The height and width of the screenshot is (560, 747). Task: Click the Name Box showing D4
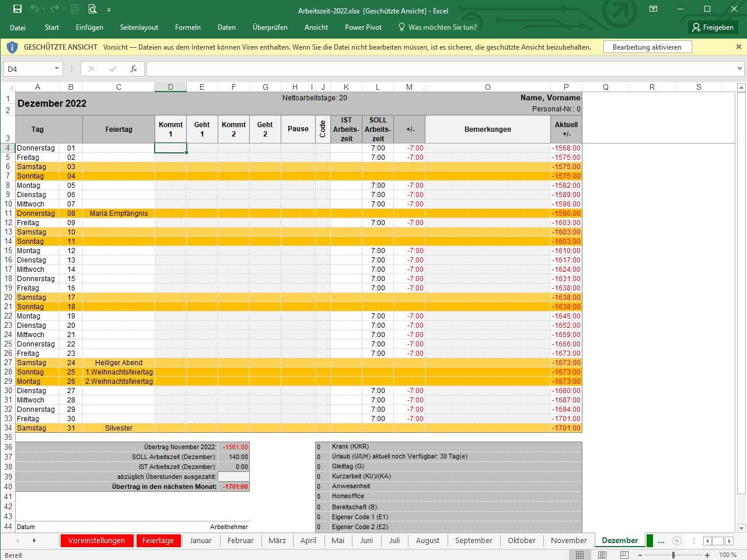pos(28,69)
